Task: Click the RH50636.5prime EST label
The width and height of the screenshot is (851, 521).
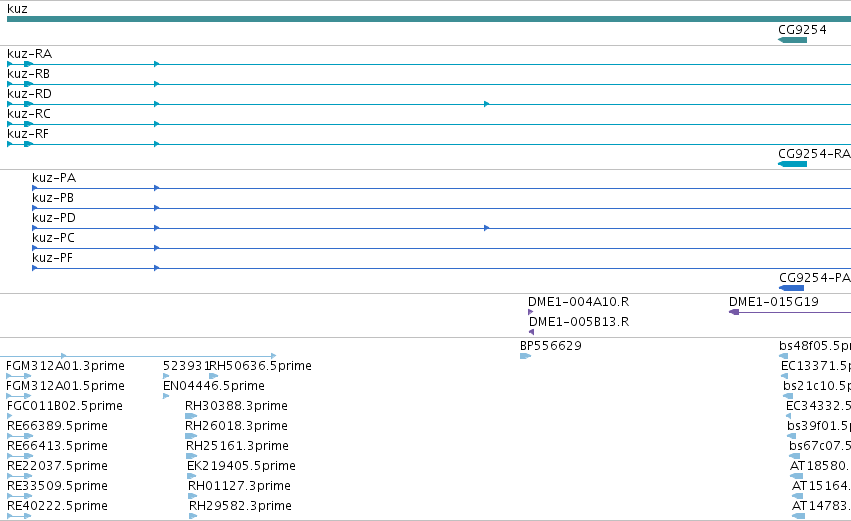Action: 261,366
